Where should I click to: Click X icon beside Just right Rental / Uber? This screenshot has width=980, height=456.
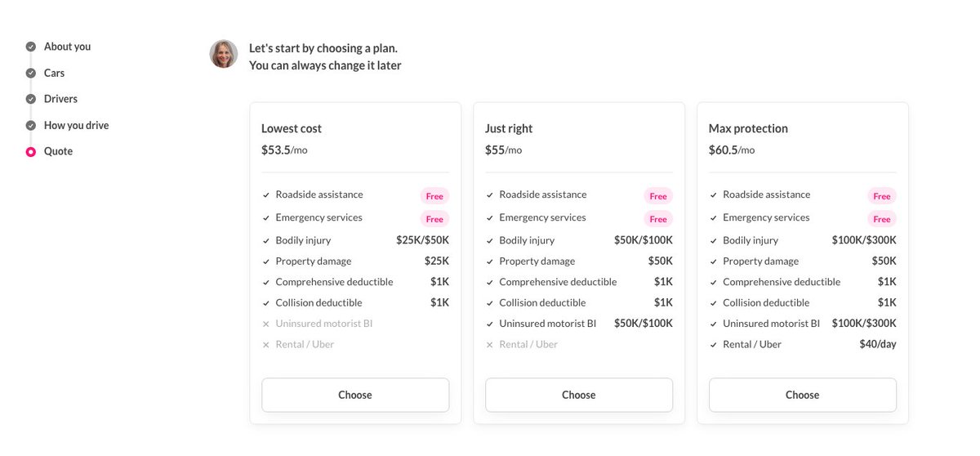click(x=490, y=345)
